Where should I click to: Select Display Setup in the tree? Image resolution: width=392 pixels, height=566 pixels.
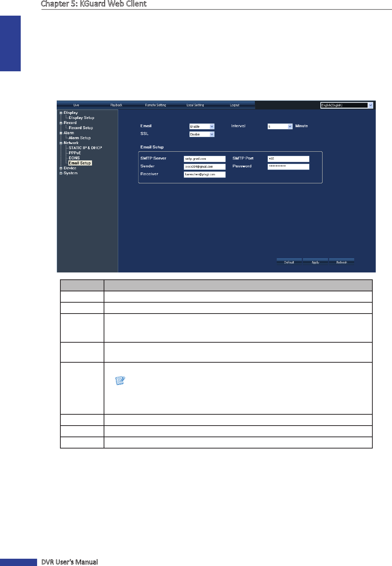click(x=81, y=118)
